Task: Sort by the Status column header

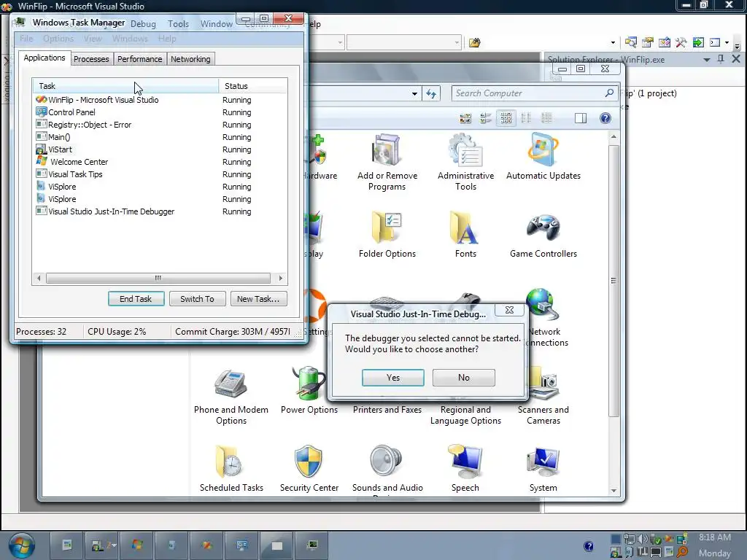Action: point(252,86)
